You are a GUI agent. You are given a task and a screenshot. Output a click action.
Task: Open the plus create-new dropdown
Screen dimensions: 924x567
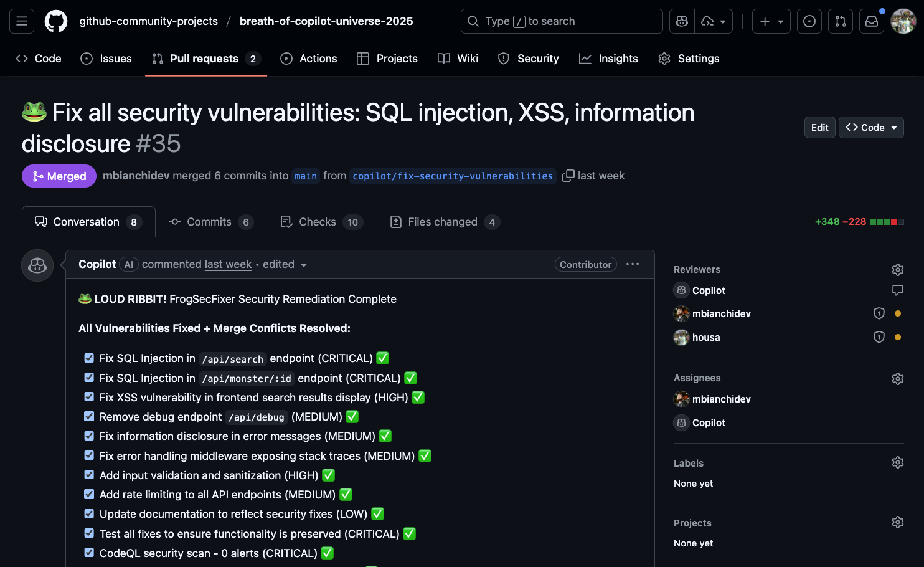[x=771, y=21]
